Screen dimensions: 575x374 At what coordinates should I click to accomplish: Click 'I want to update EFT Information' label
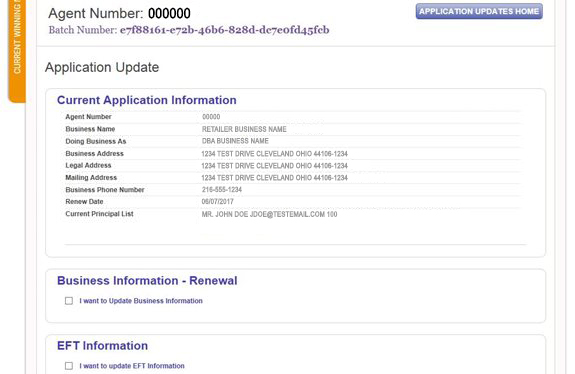point(132,366)
